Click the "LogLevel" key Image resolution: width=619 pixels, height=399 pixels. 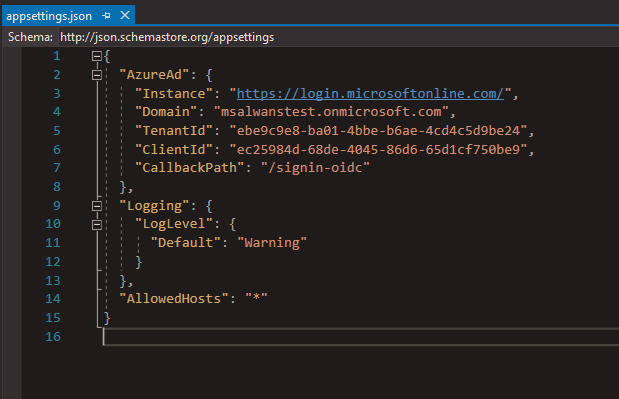pyautogui.click(x=174, y=224)
